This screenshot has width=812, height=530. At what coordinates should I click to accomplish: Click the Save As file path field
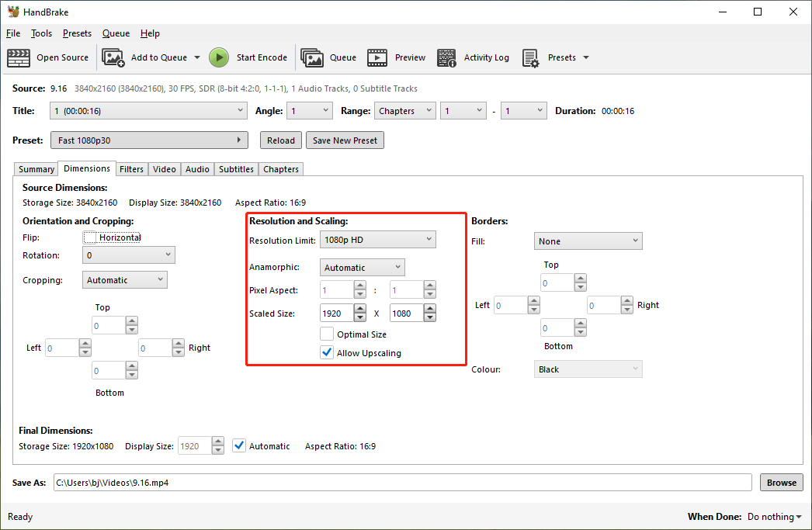pos(402,483)
